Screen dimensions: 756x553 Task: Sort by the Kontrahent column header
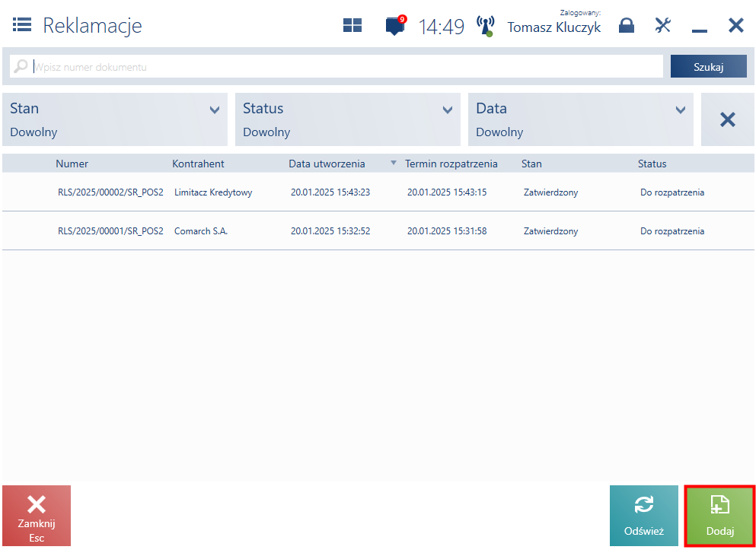click(198, 164)
